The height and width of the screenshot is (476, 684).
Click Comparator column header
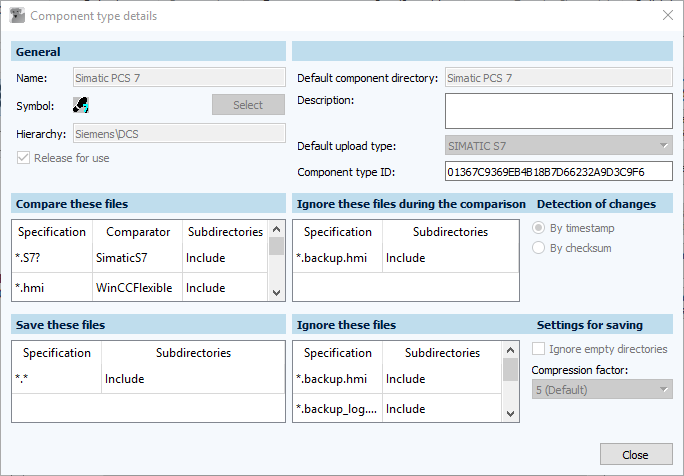[137, 232]
